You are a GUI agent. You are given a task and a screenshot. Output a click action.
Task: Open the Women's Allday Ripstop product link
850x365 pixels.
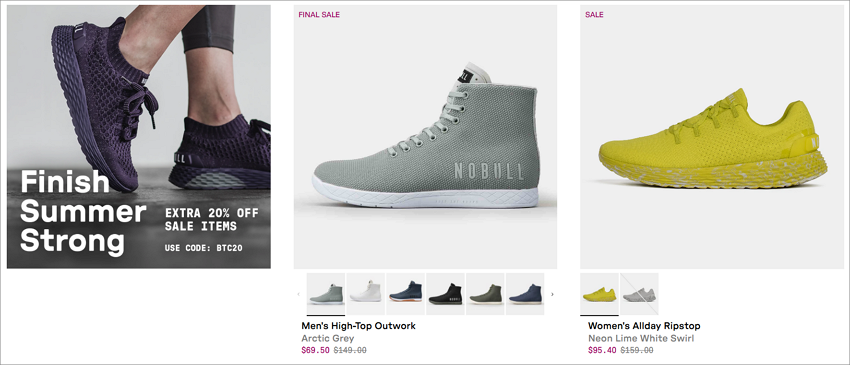(x=644, y=326)
